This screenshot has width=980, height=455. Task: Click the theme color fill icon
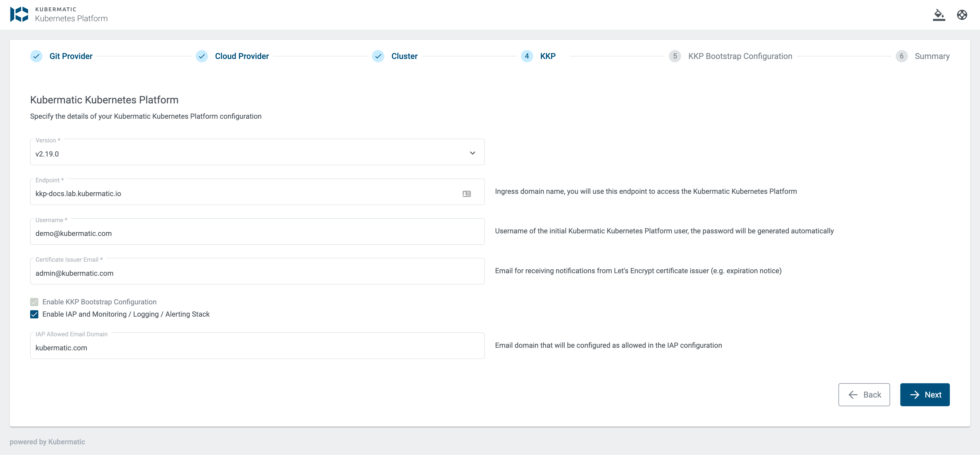point(939,15)
